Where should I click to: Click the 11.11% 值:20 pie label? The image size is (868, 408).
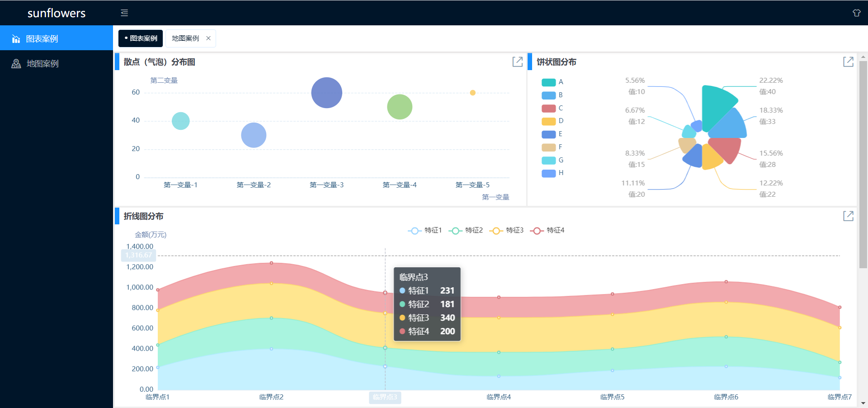pyautogui.click(x=633, y=189)
